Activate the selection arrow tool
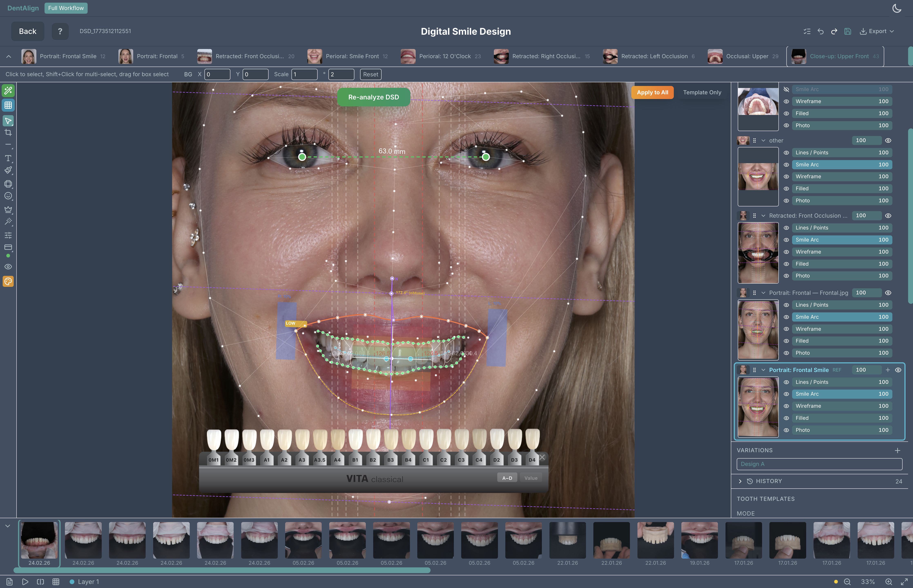This screenshot has height=588, width=913. pyautogui.click(x=8, y=121)
